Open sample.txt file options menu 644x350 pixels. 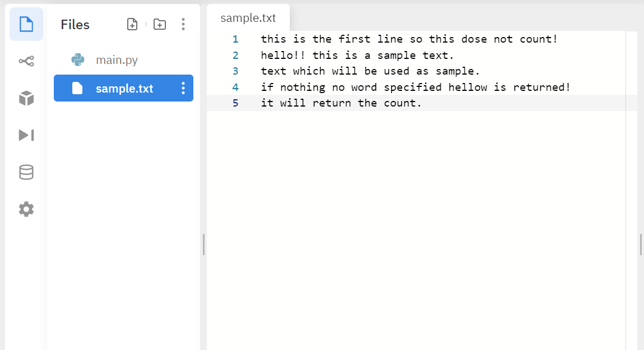point(183,89)
